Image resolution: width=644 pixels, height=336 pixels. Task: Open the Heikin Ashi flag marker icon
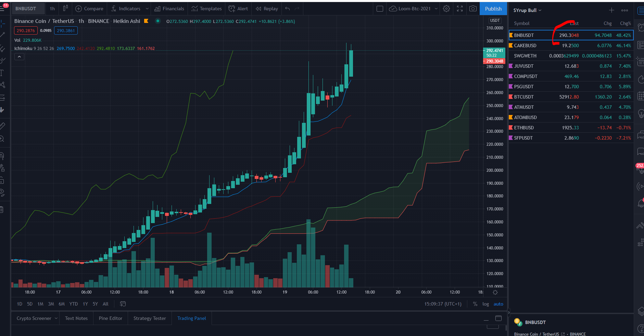coord(146,21)
